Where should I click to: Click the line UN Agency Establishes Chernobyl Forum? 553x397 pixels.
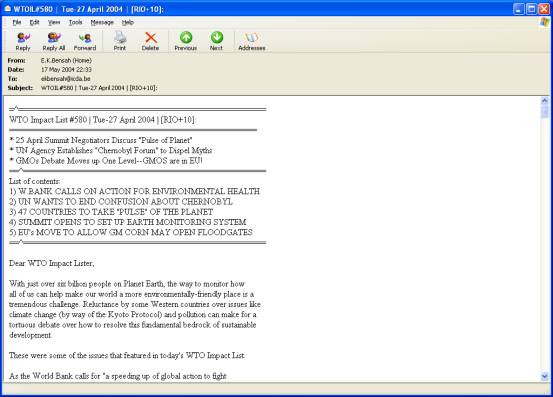point(111,150)
